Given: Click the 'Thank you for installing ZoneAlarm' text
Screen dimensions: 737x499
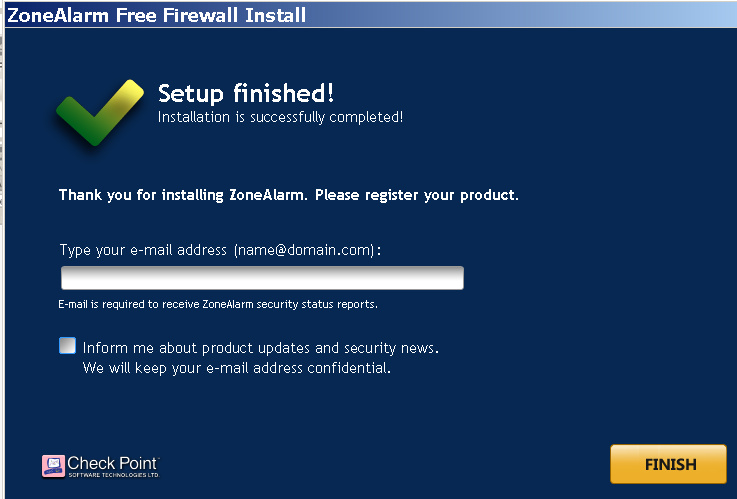Looking at the screenshot, I should coord(183,195).
